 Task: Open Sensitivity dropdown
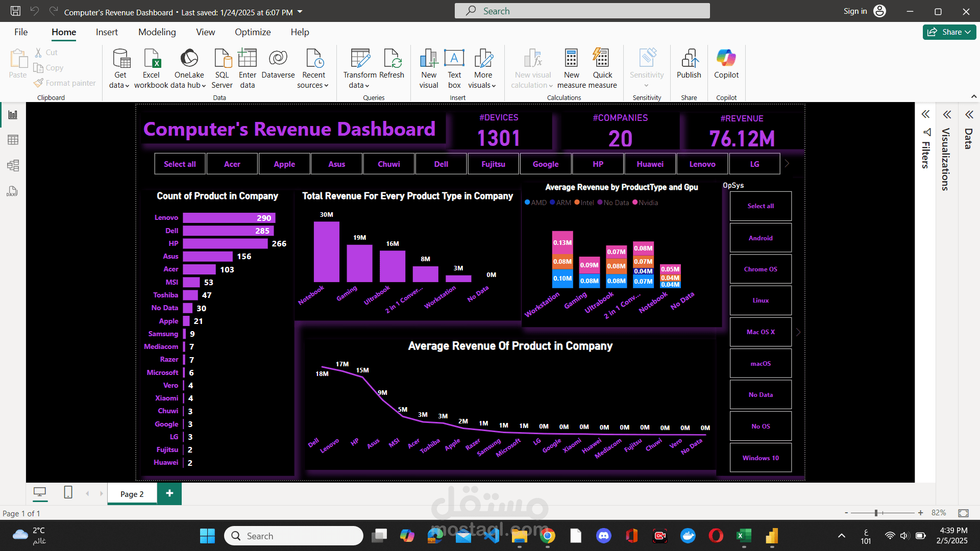(647, 69)
